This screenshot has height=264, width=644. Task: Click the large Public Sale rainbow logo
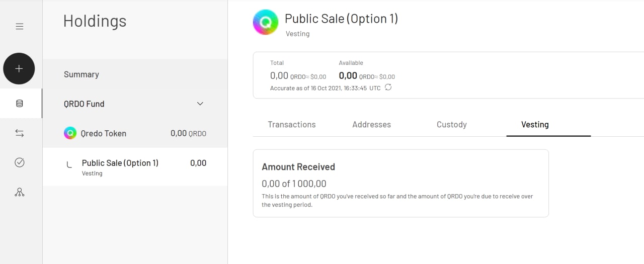click(266, 22)
